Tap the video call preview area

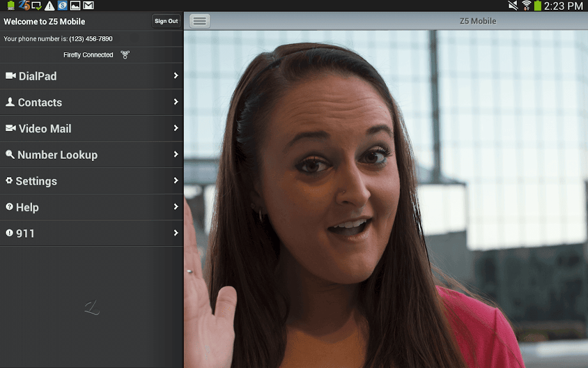[385, 199]
